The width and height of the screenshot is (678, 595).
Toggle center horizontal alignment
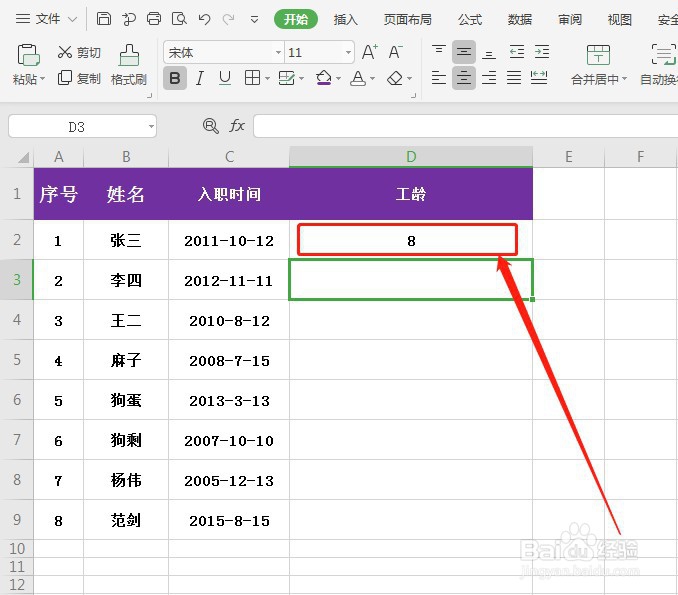click(464, 78)
